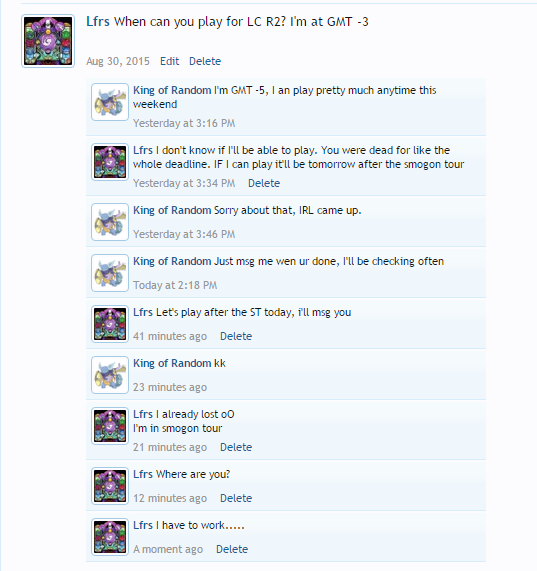
Task: Click Lfrs avatar beside 'Where are you?' comment
Action: click(110, 486)
